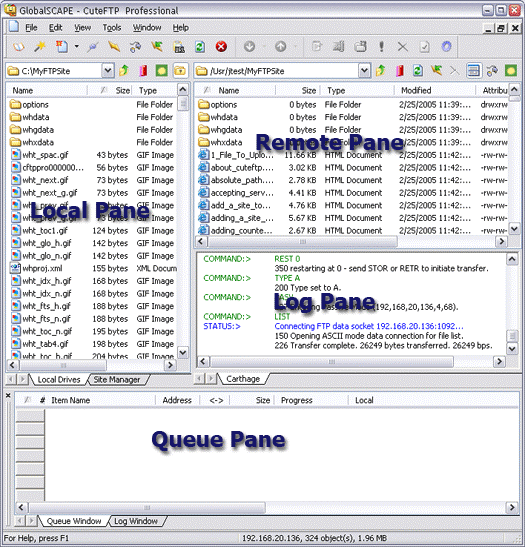Expand the New document dropdown arrow
Image resolution: width=525 pixels, height=547 pixels.
tap(76, 46)
